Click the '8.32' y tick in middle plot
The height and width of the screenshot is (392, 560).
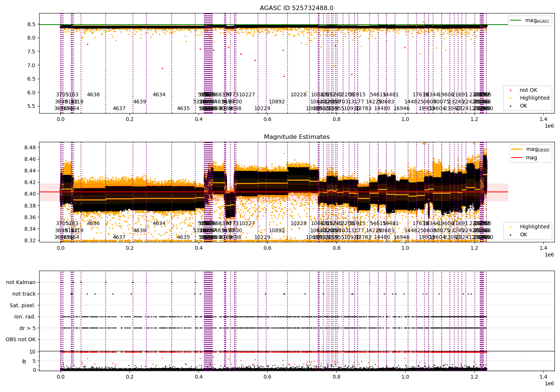[x=30, y=240]
